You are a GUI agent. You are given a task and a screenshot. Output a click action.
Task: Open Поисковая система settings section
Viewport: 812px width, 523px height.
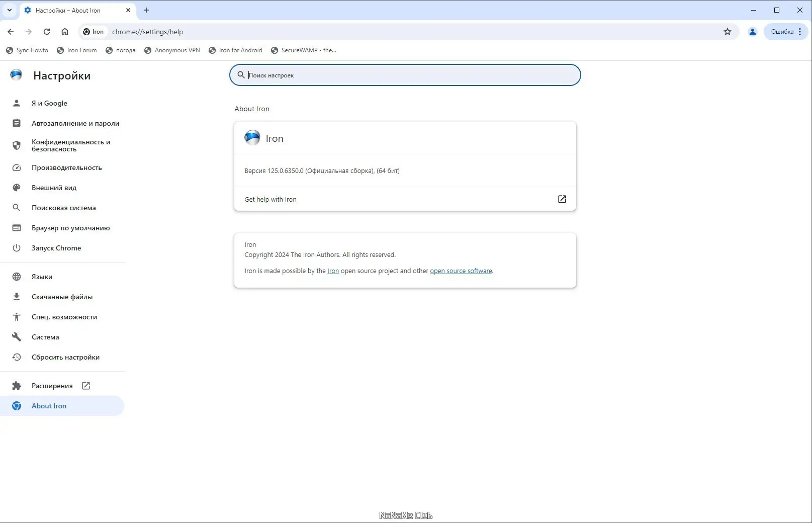pos(62,208)
